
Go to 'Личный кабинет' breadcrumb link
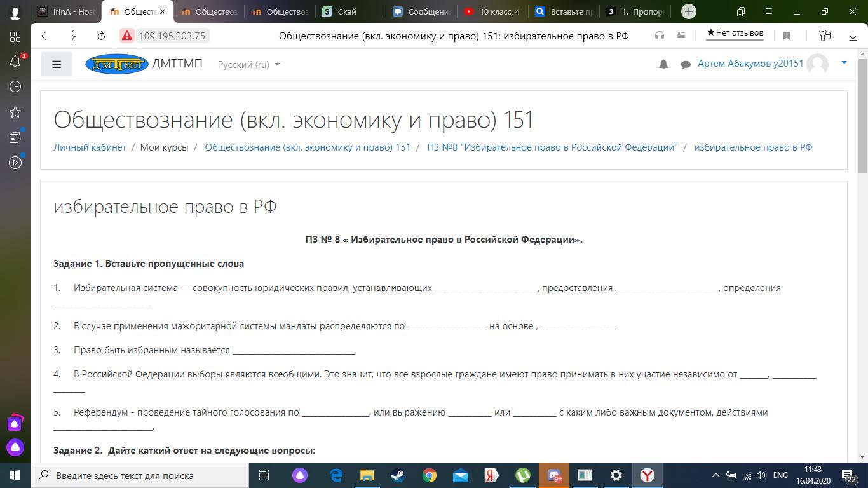point(90,147)
